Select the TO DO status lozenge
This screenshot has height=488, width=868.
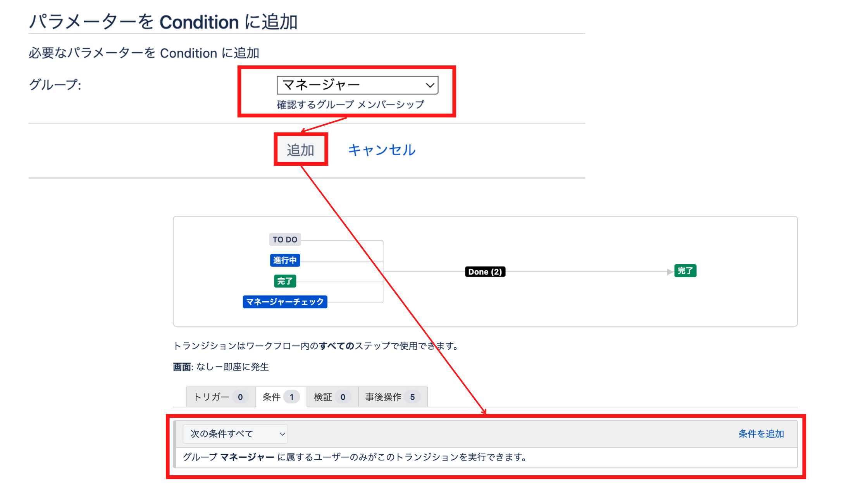click(285, 239)
